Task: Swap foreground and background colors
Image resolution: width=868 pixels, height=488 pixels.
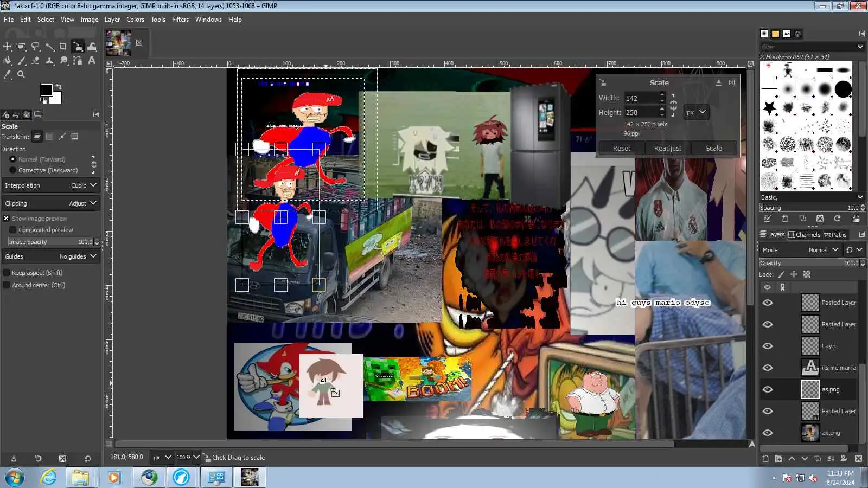Action: pyautogui.click(x=59, y=87)
